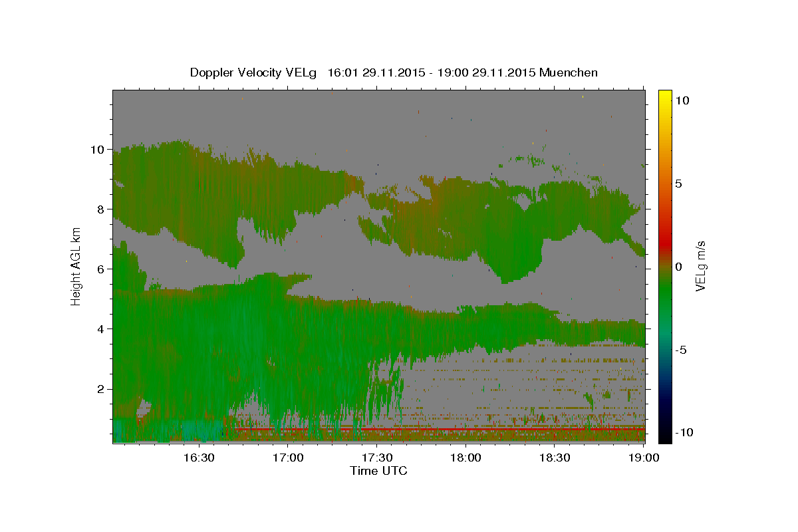Click the 19:00 time tick label
798x532 pixels.
point(643,458)
